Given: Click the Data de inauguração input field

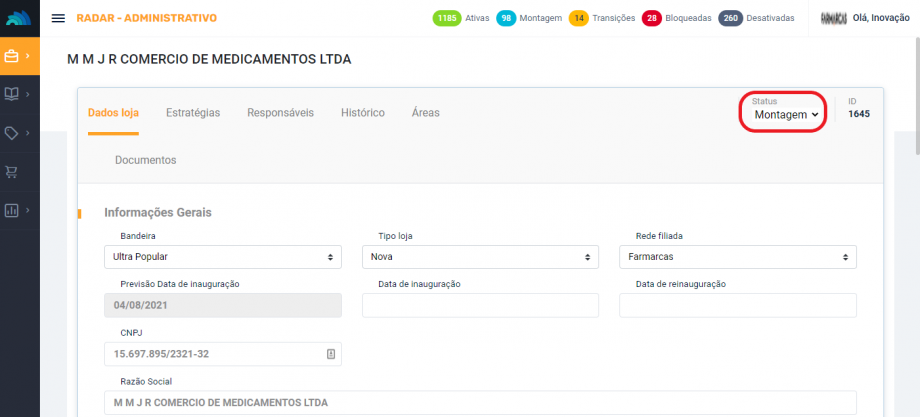Looking at the screenshot, I should tap(480, 306).
